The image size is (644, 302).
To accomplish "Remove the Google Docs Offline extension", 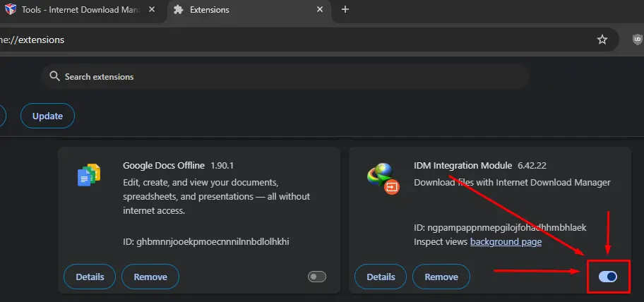I will pyautogui.click(x=150, y=277).
